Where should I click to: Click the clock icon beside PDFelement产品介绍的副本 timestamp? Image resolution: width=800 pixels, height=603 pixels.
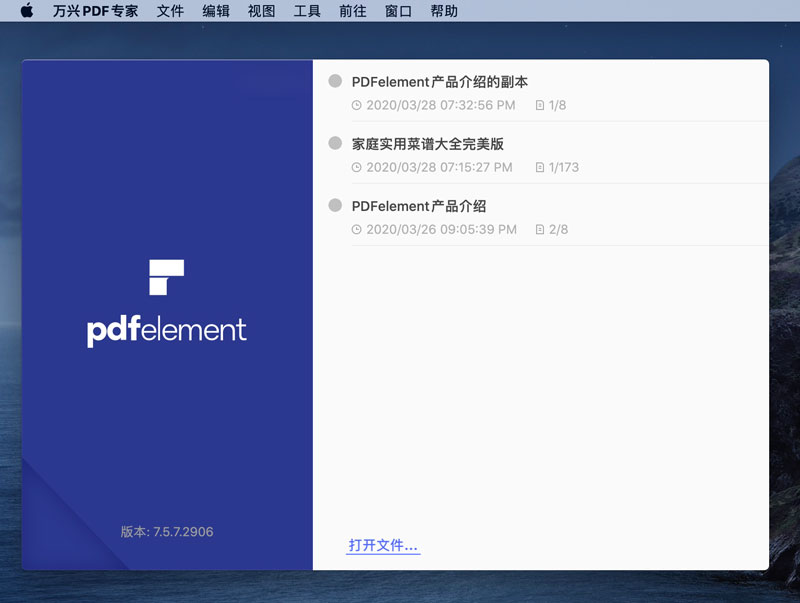356,106
